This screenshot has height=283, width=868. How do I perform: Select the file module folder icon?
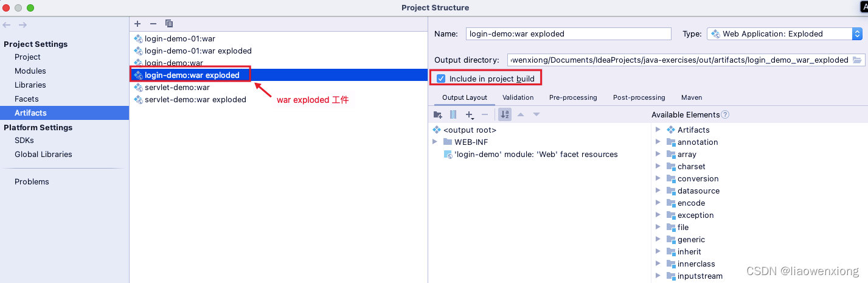(x=671, y=228)
